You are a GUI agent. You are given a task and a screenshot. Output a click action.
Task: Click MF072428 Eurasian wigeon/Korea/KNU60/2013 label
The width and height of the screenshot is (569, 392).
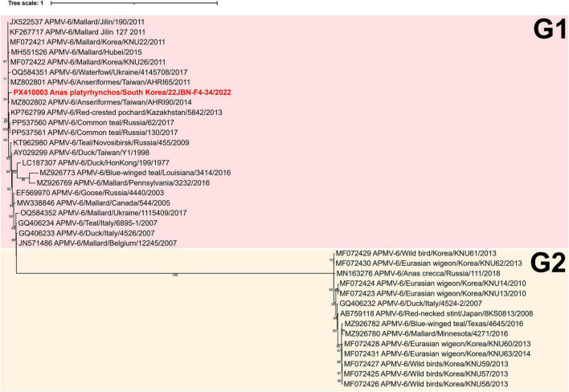coord(437,344)
